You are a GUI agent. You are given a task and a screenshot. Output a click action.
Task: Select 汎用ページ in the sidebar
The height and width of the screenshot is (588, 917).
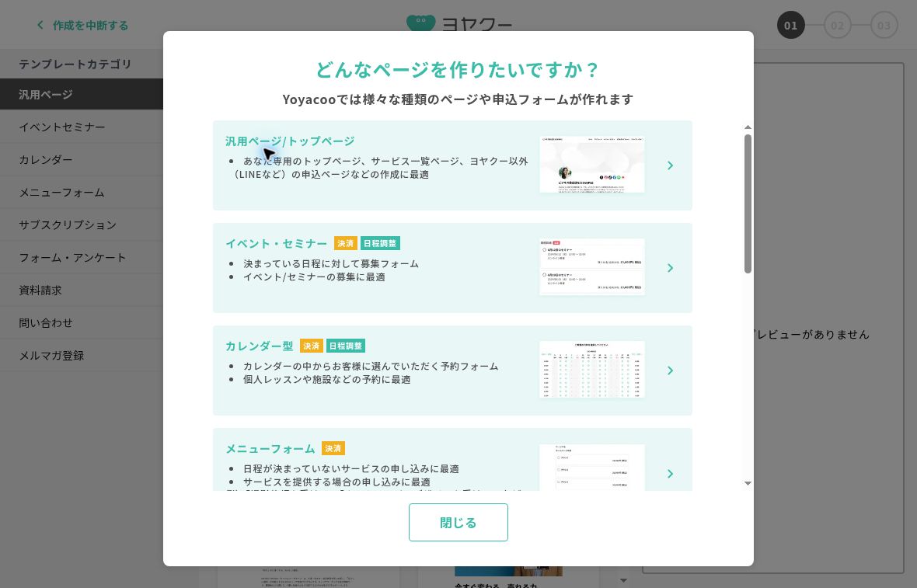[82, 94]
